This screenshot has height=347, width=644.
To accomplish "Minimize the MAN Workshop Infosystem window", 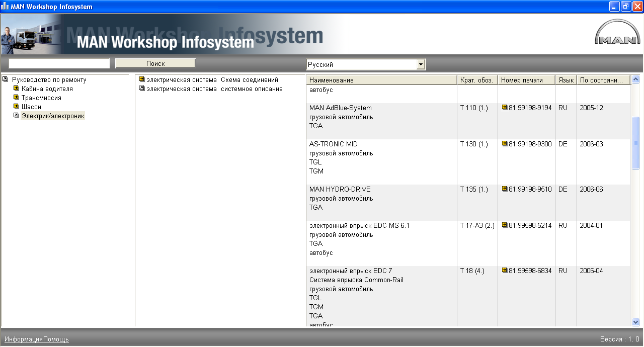I will 614,7.
